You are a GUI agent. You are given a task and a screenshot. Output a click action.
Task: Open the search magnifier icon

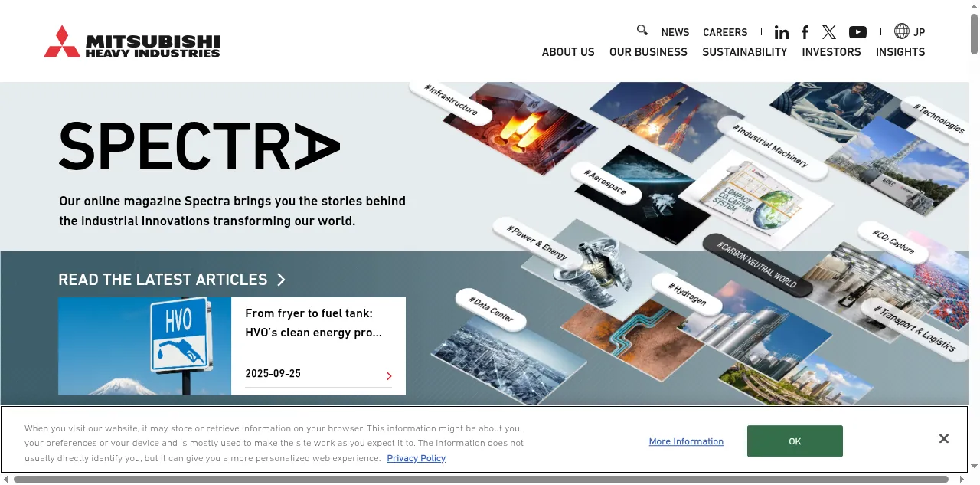642,31
